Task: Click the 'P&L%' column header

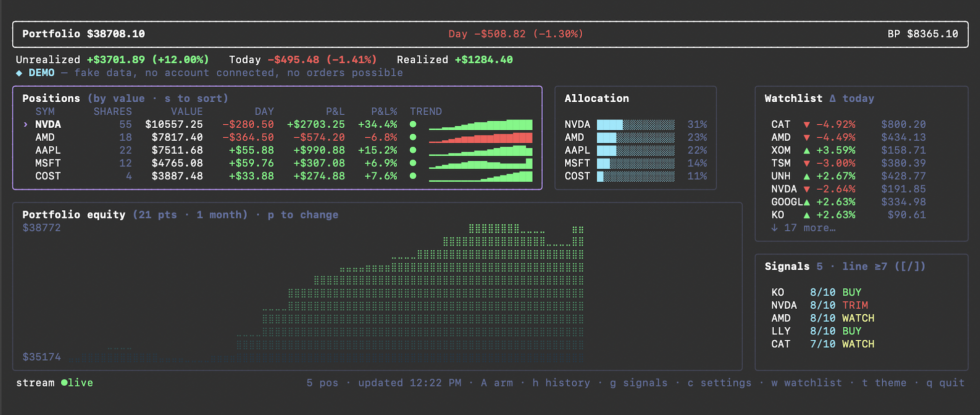Action: 384,111
